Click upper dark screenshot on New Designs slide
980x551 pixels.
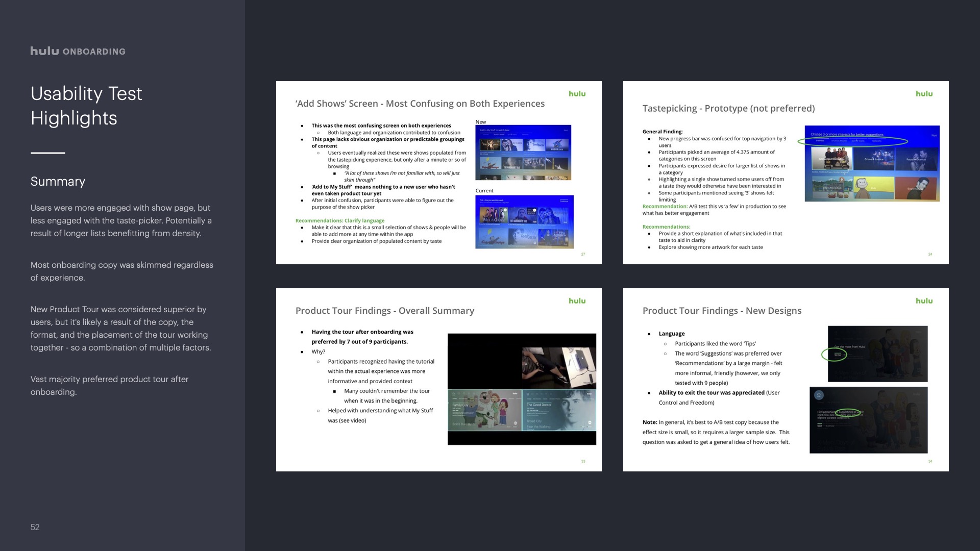(x=877, y=354)
